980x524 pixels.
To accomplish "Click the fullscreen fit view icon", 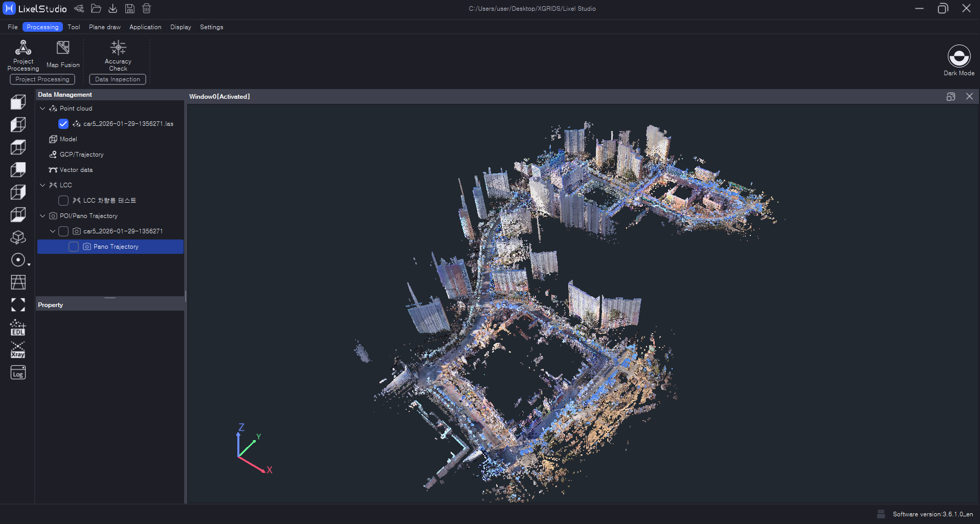I will 18,305.
